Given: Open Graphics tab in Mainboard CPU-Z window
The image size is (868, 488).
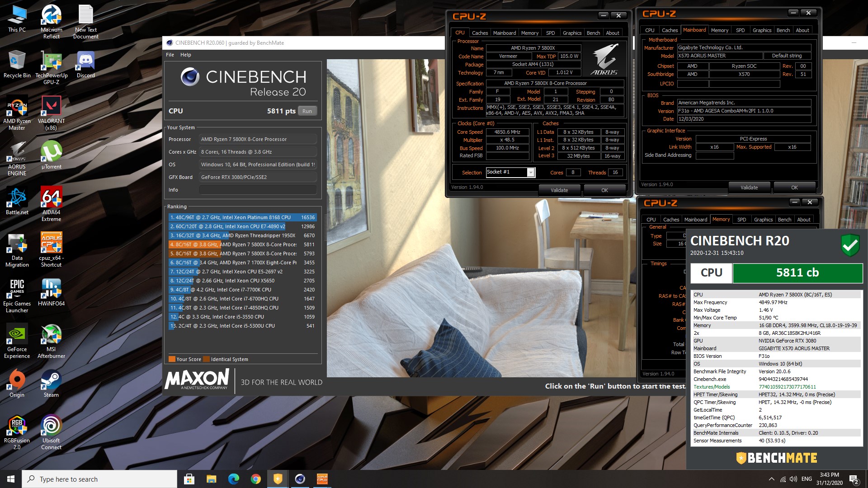Looking at the screenshot, I should pos(762,30).
